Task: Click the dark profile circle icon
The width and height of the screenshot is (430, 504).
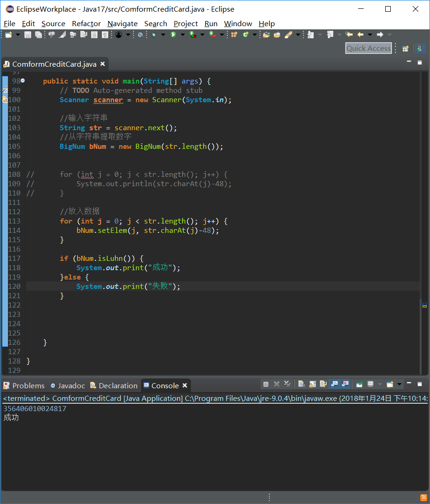Action: click(x=119, y=35)
